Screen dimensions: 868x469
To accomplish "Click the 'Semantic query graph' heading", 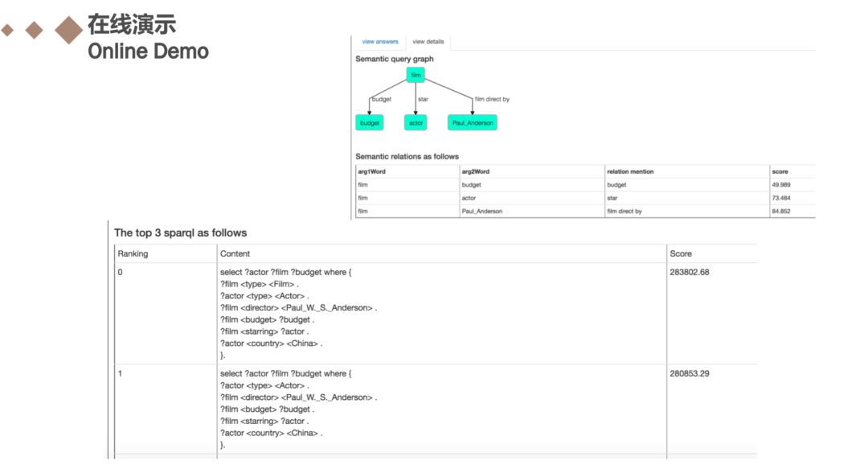I will (395, 59).
